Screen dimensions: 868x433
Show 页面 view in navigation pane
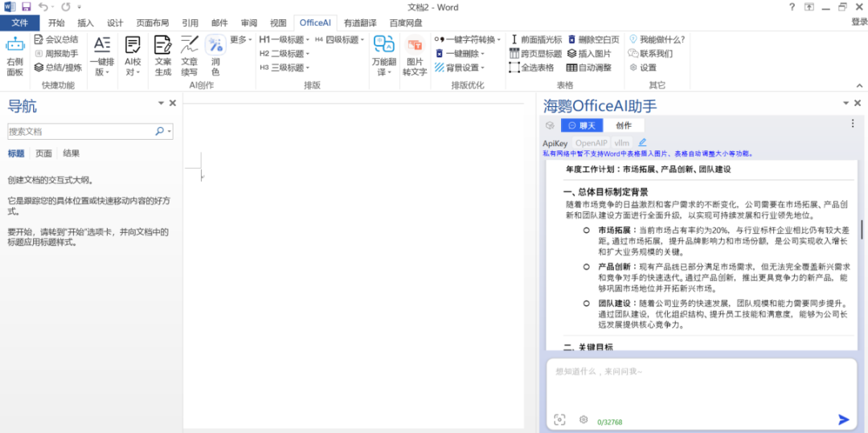tap(43, 153)
